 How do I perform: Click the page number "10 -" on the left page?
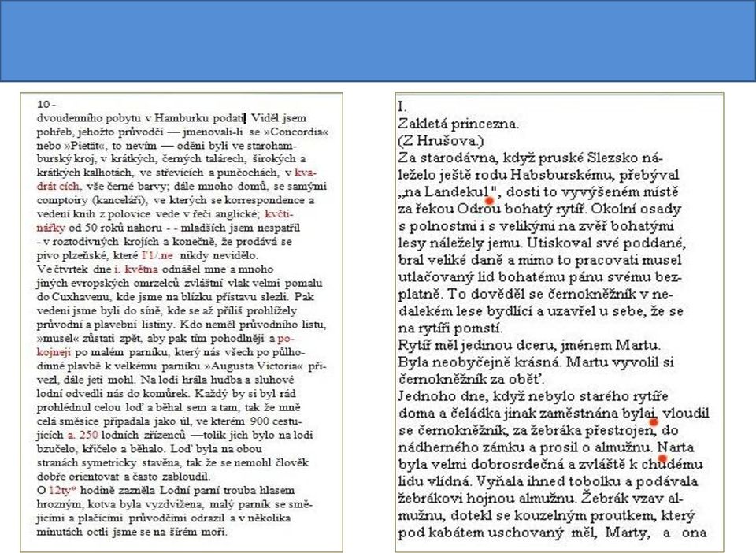tap(46, 104)
